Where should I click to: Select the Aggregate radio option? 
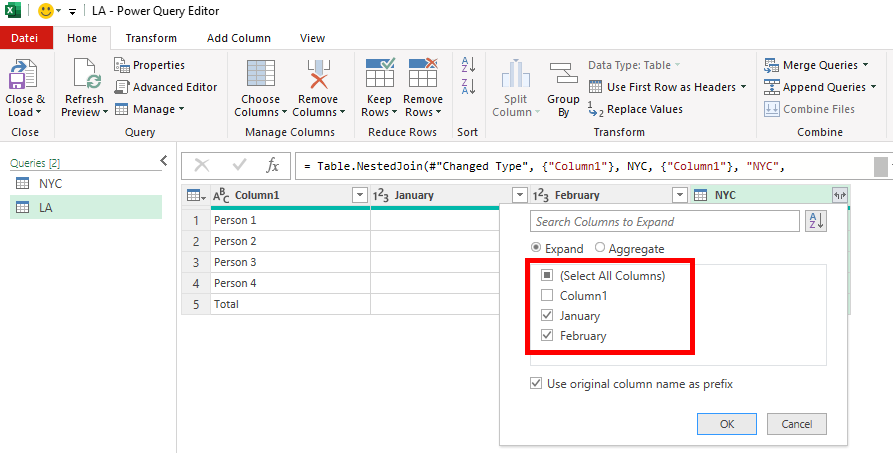click(600, 248)
